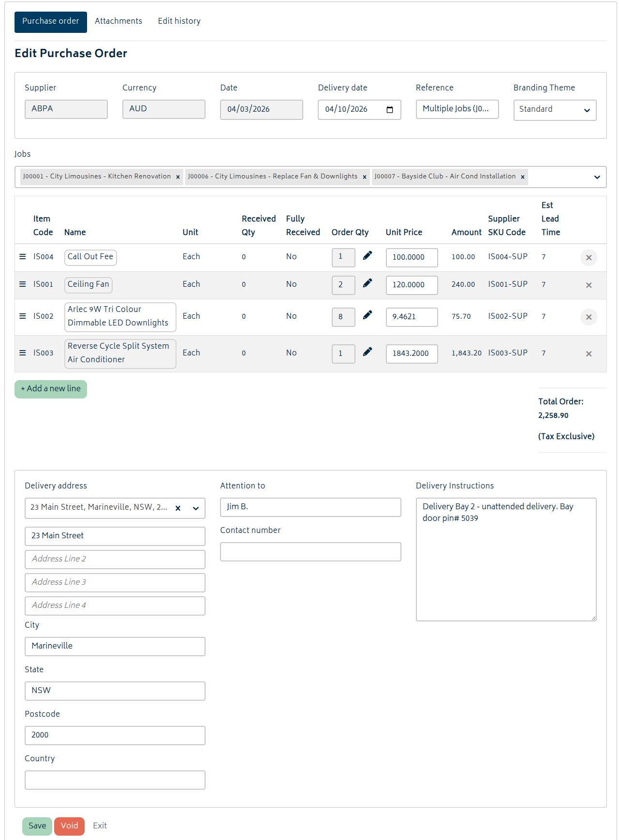The height and width of the screenshot is (840, 619).
Task: Open the Edit history tab
Action: [x=179, y=21]
